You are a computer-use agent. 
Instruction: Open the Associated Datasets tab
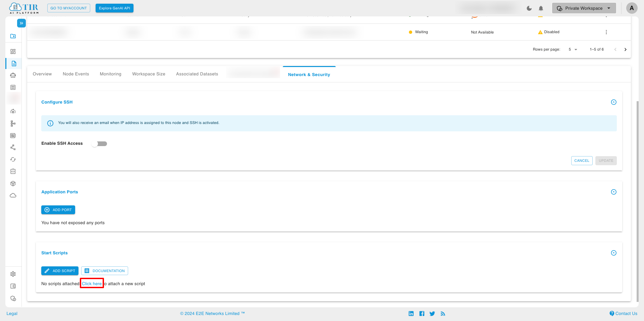197,74
